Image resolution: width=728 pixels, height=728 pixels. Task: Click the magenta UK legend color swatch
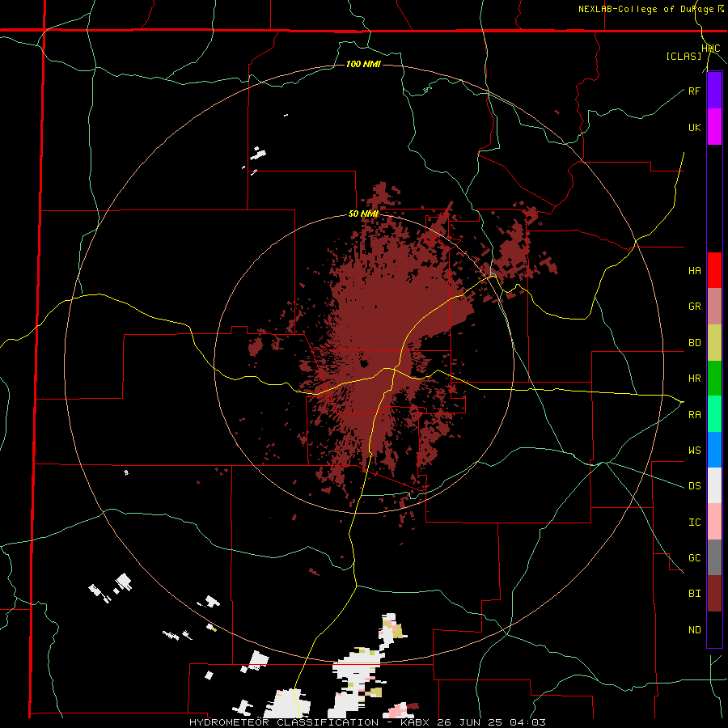click(x=714, y=127)
